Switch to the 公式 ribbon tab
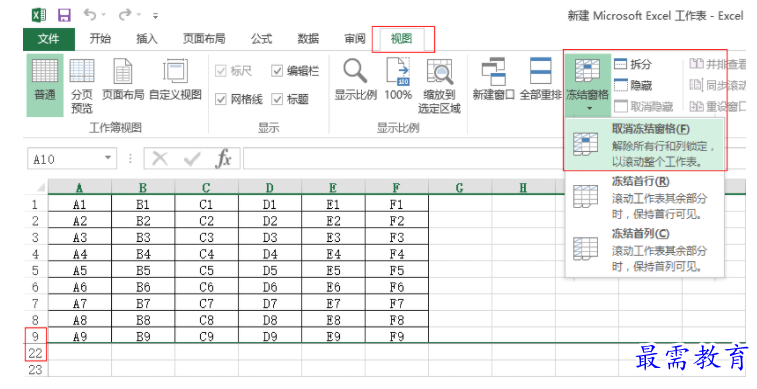757x389 pixels. [261, 39]
